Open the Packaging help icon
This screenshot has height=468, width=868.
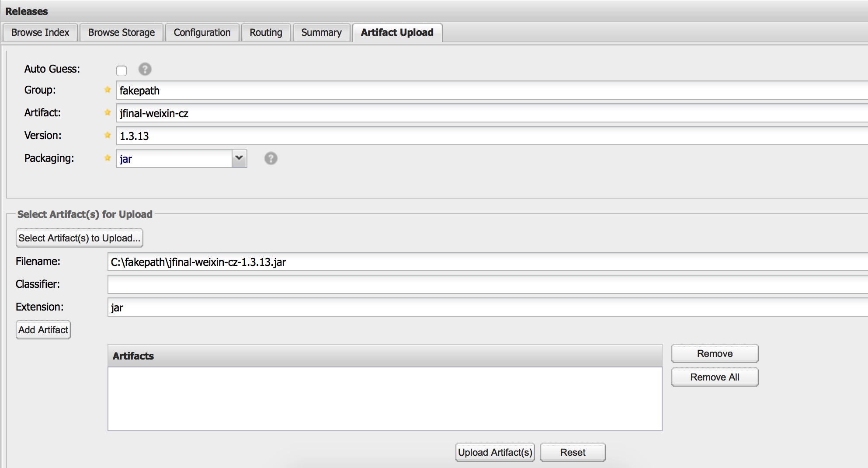click(x=271, y=158)
